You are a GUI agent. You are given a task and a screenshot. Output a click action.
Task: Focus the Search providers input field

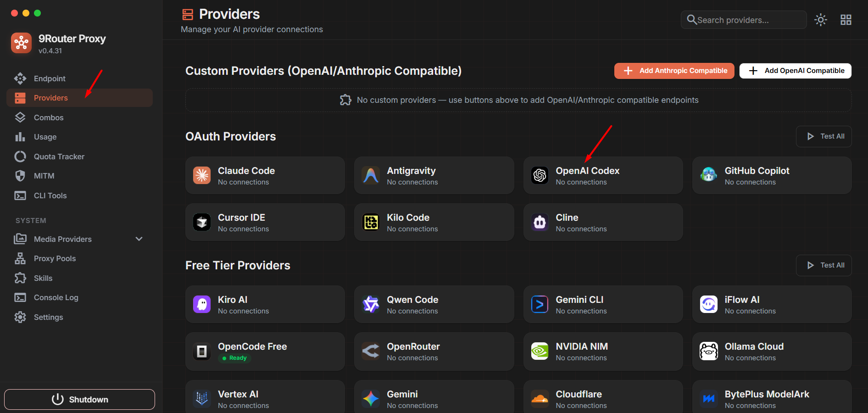744,20
